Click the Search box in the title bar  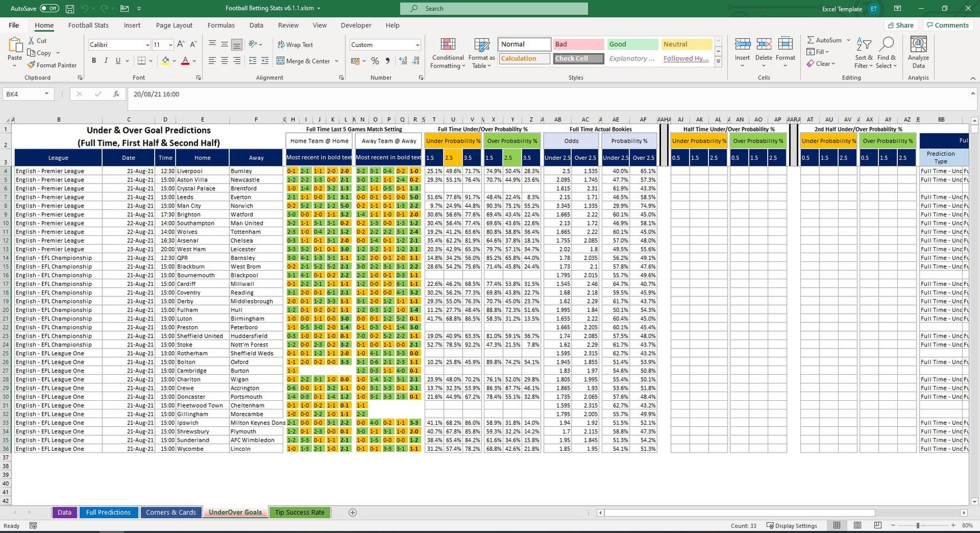[x=494, y=9]
